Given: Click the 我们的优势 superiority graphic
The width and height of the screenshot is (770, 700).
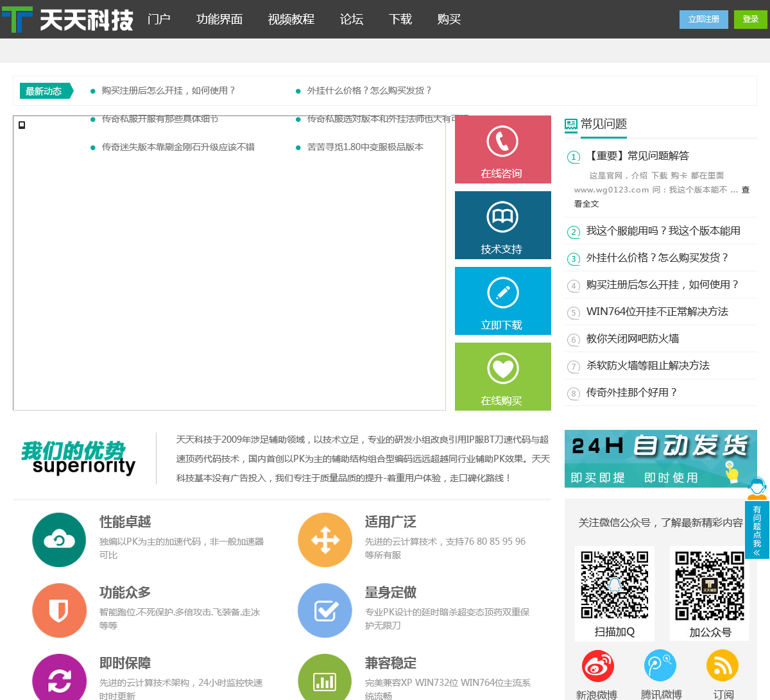Looking at the screenshot, I should pos(78,458).
